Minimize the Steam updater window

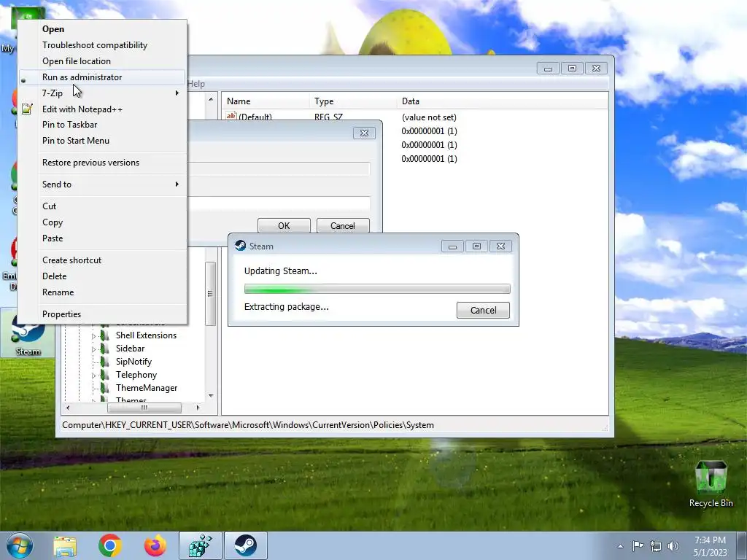452,246
